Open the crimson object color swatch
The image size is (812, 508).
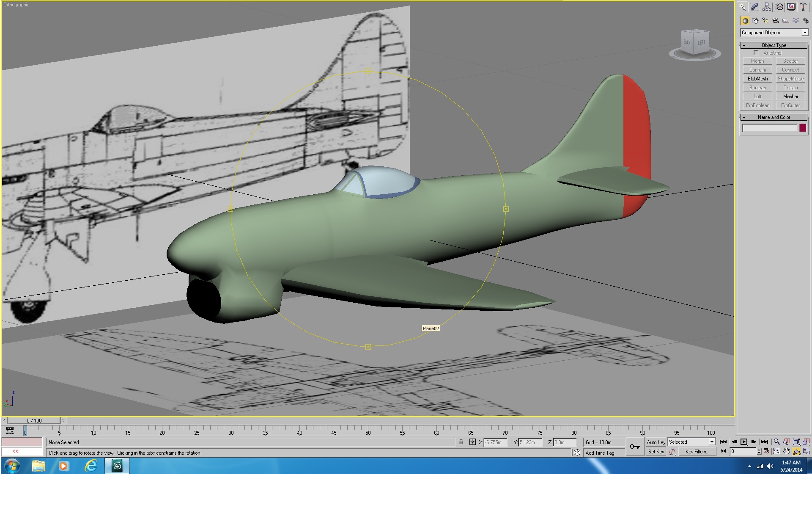803,128
